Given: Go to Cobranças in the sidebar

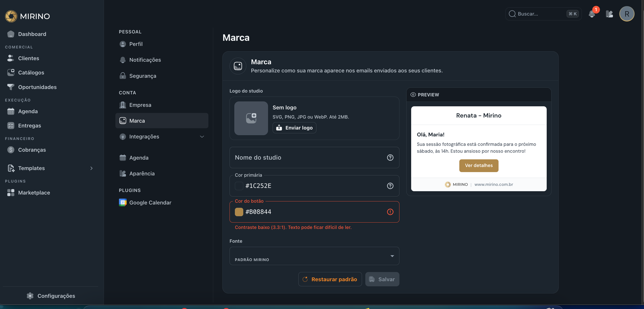Looking at the screenshot, I should (32, 150).
